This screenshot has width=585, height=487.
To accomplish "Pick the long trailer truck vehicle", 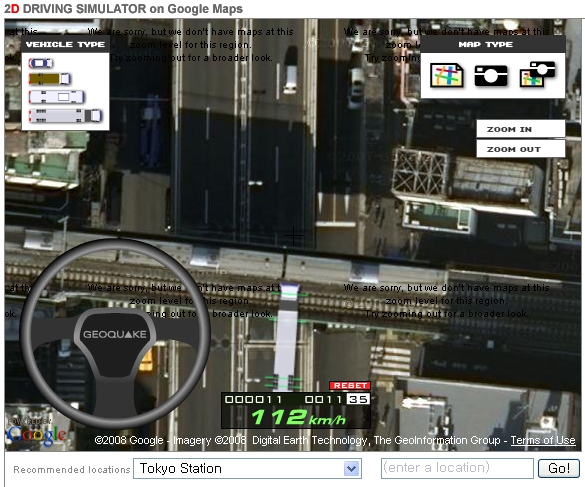I will [x=65, y=116].
